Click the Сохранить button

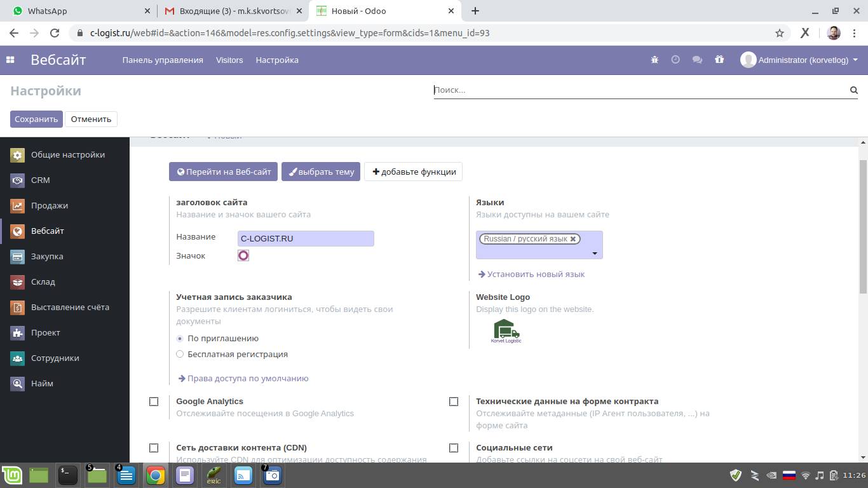[36, 119]
